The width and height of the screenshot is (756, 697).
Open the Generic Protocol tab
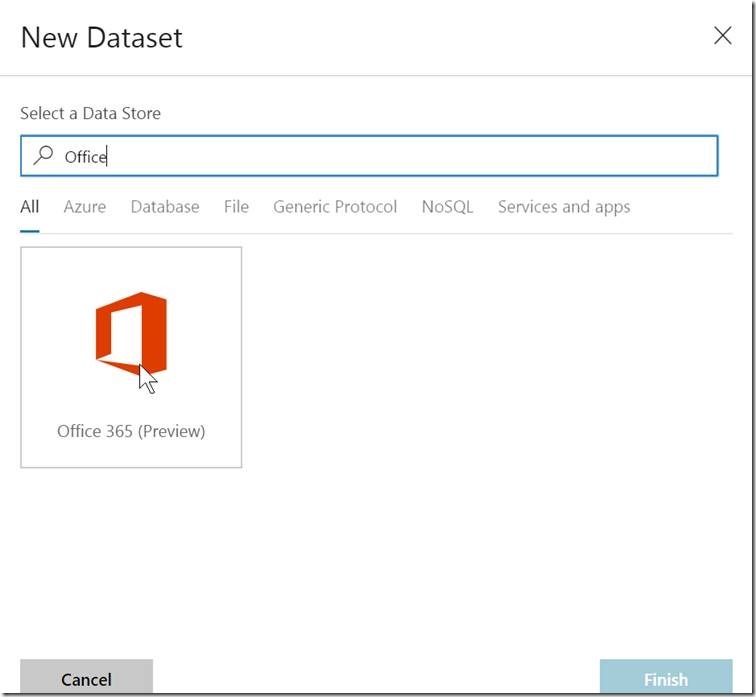coord(335,207)
